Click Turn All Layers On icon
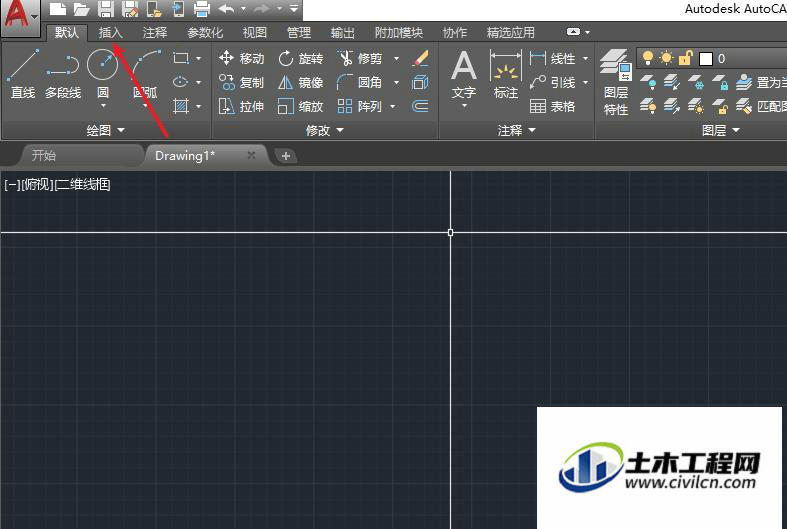The image size is (787, 529). (648, 106)
